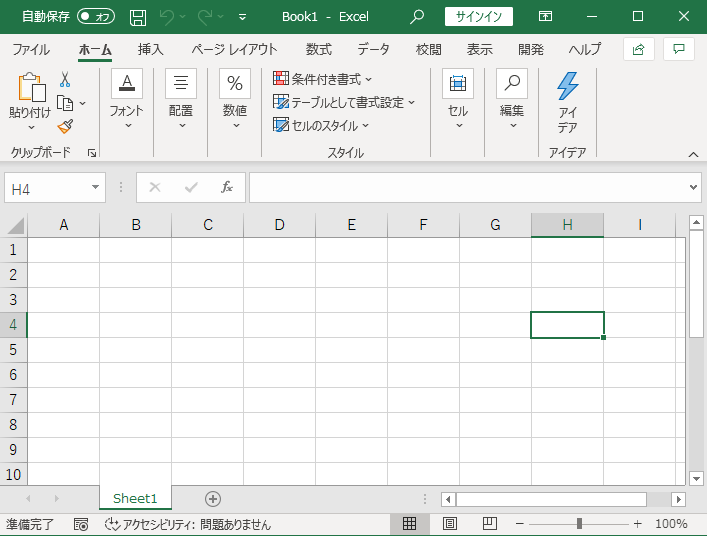Viewport: 707px width, 536px height.
Task: Click the Save icon in title bar
Action: pos(138,17)
